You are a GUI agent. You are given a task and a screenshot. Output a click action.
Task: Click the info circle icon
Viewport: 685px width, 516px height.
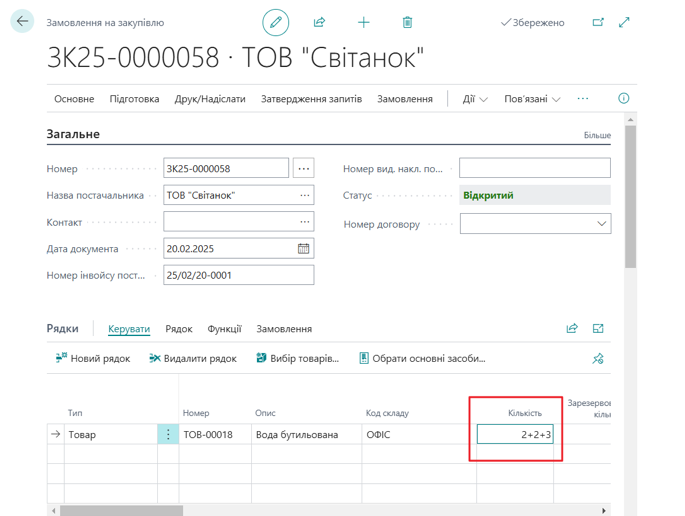tap(624, 99)
